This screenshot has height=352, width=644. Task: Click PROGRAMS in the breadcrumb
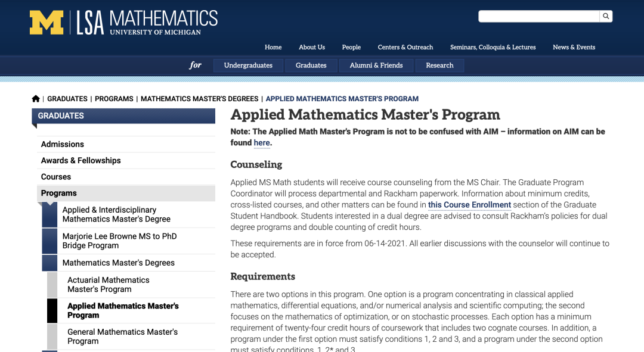point(114,99)
